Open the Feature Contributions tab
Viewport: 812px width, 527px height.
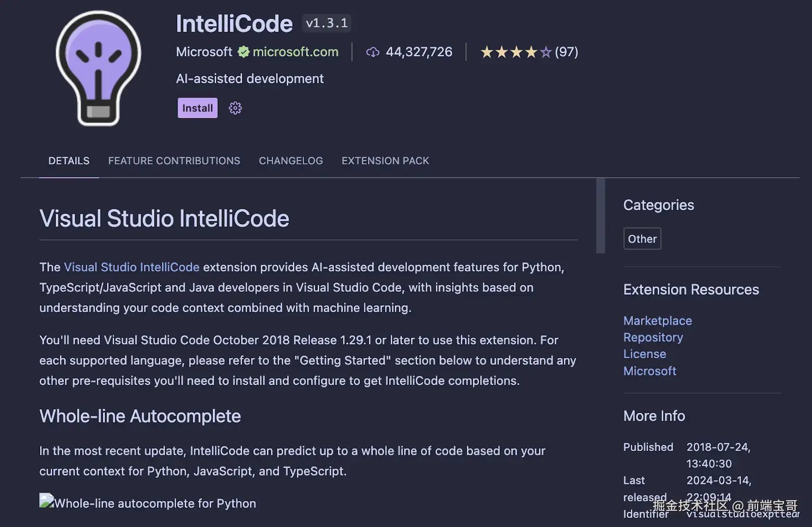tap(174, 161)
